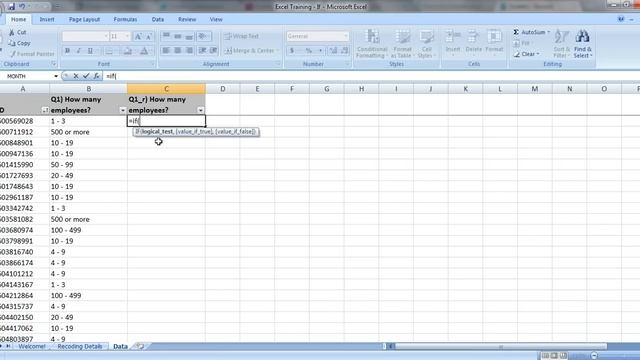Open the Formulas ribbon tab

coord(125,19)
